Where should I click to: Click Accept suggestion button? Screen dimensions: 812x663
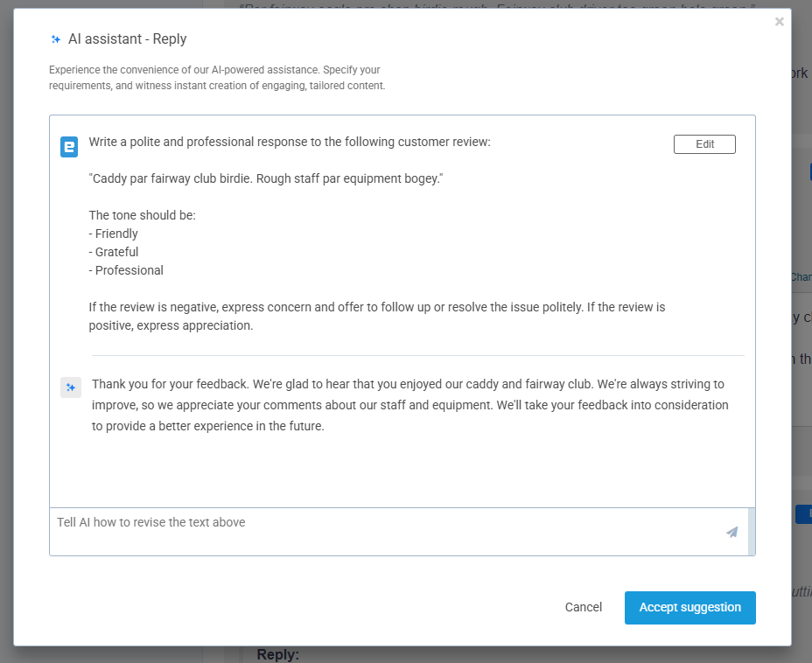(x=689, y=607)
